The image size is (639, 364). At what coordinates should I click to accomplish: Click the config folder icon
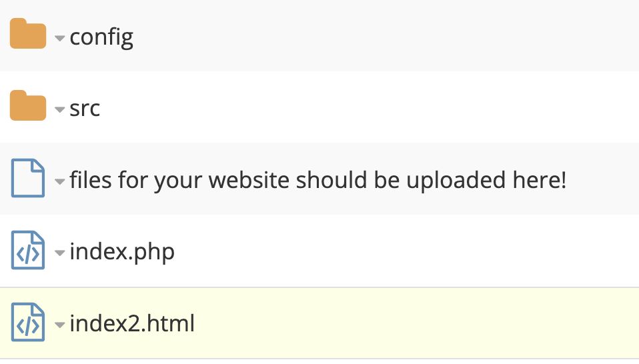point(28,35)
